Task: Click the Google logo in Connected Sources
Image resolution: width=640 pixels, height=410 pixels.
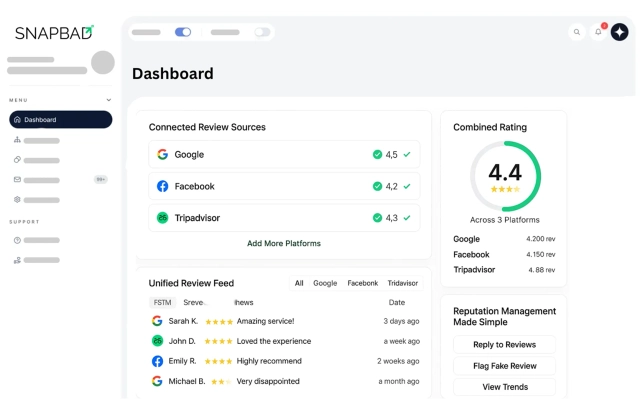Action: [162, 154]
